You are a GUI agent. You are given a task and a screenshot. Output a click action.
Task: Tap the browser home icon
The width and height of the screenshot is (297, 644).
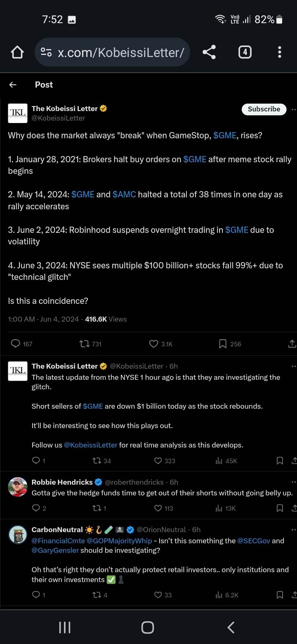(x=17, y=52)
